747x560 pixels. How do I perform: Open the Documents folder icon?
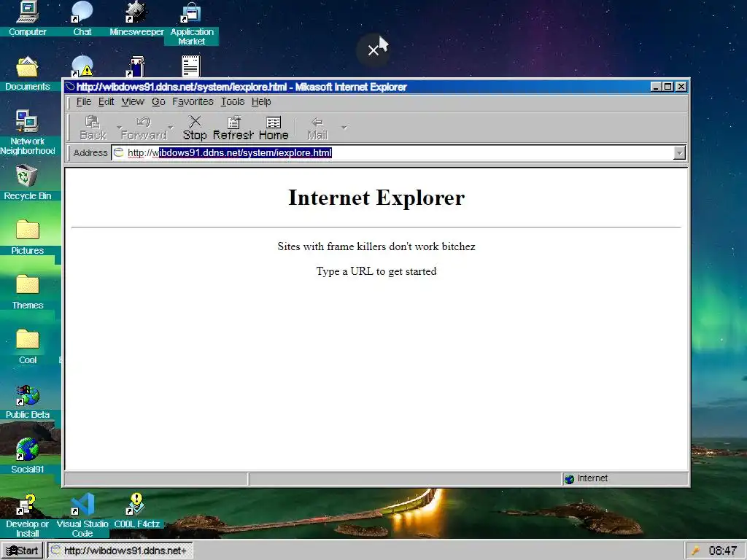click(27, 74)
